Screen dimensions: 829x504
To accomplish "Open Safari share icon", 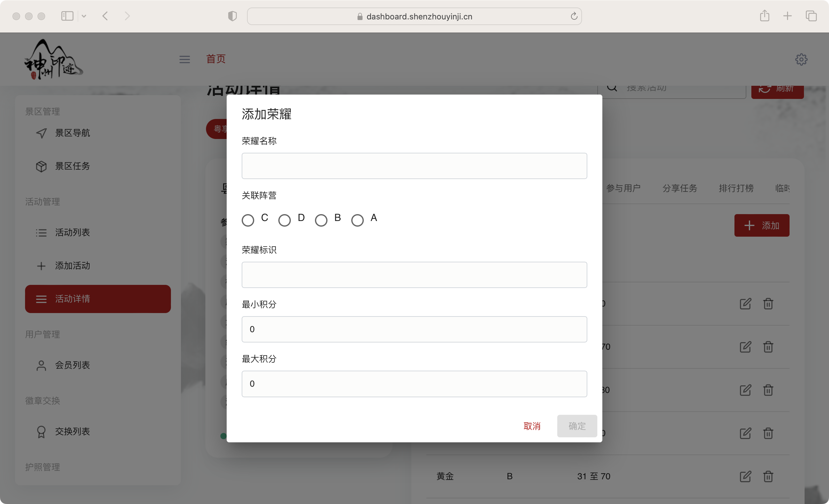I will (765, 16).
